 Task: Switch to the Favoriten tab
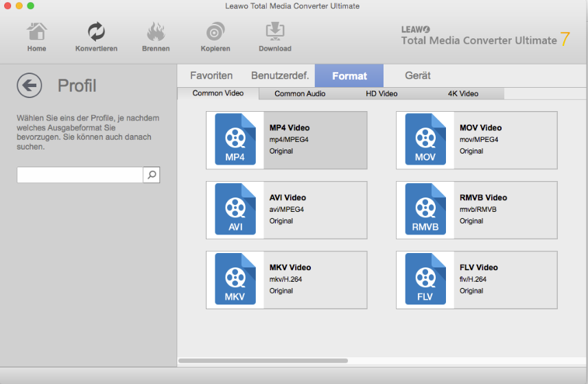coord(211,75)
